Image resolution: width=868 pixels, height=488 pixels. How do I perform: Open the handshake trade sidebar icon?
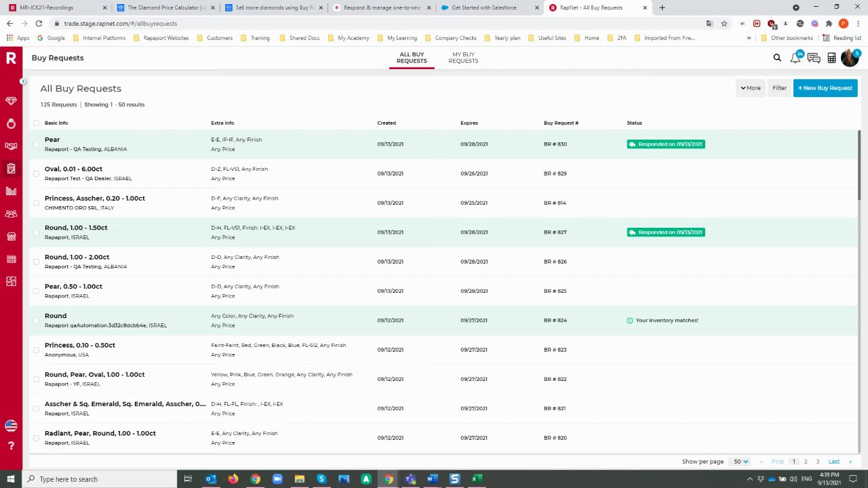[11, 146]
